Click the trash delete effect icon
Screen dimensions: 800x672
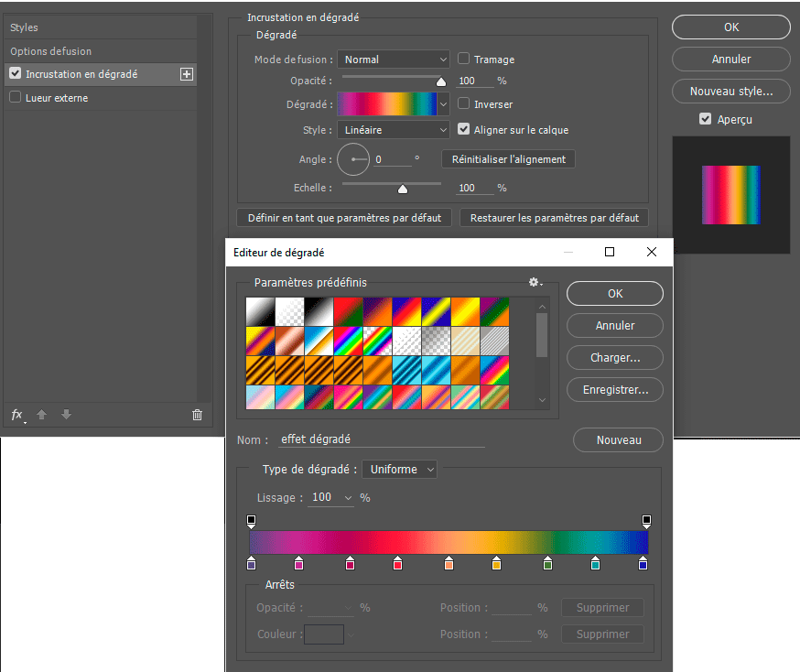click(x=197, y=415)
